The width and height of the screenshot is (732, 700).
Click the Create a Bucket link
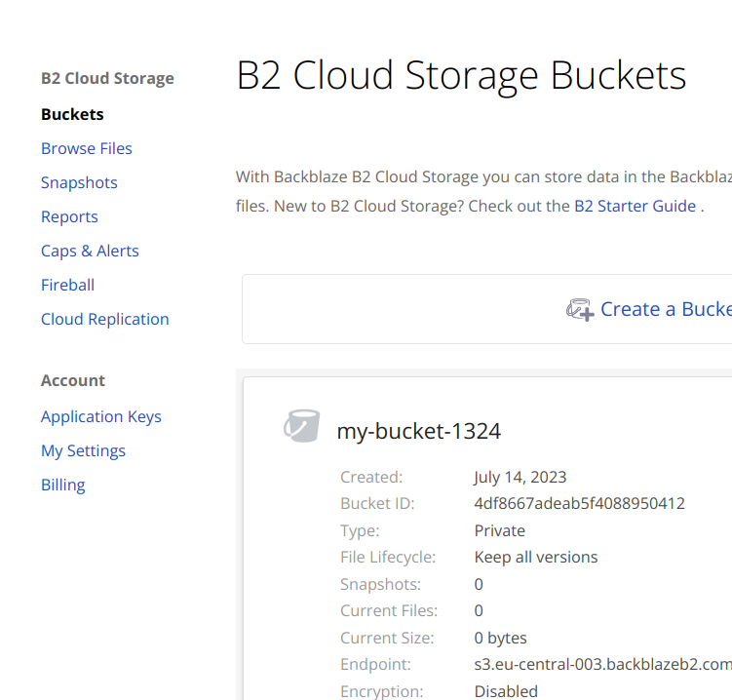(x=666, y=309)
